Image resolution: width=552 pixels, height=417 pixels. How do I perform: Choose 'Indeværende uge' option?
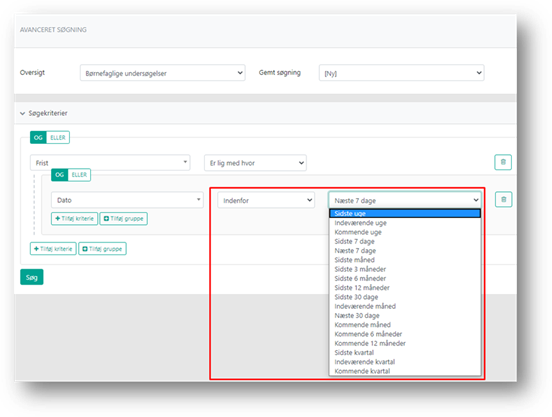[405, 223]
